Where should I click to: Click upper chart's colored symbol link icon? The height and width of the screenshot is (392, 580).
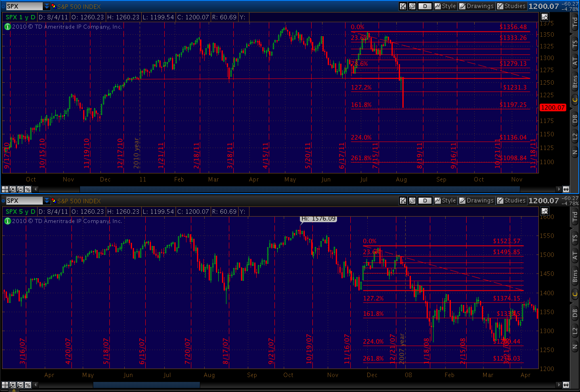(x=53, y=6)
